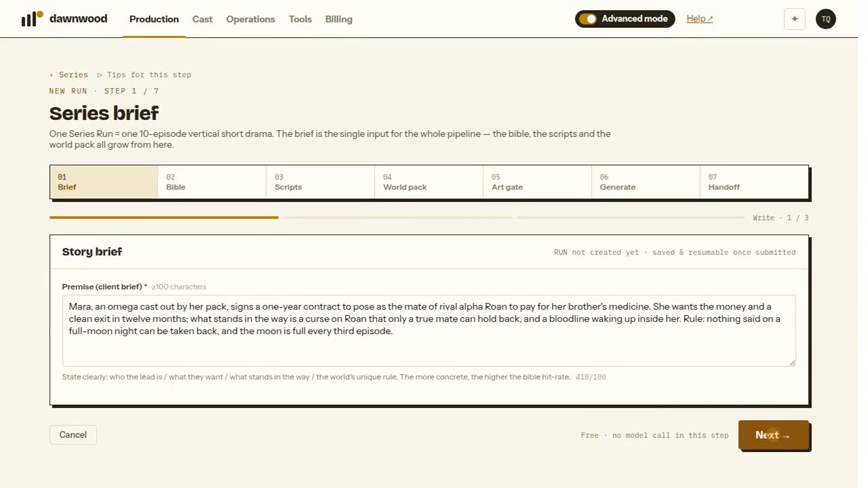Toggle Advanced mode switch
868x488 pixels.
[588, 19]
